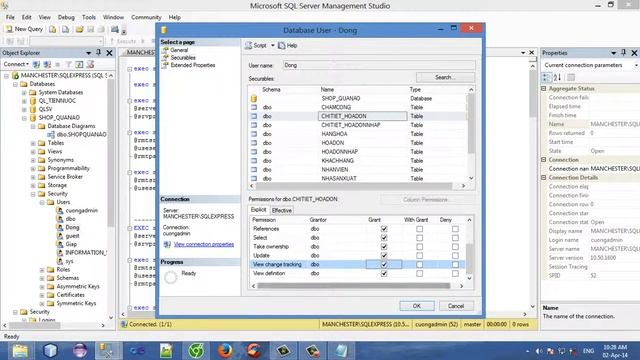
Task: Click the Script icon in dialog toolbar
Action: point(248,46)
